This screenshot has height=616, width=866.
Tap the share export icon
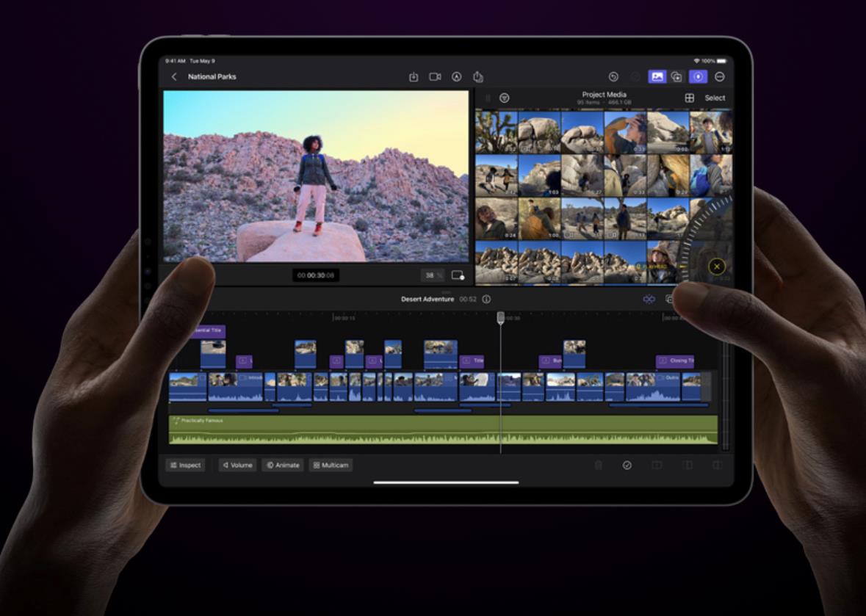pos(478,77)
